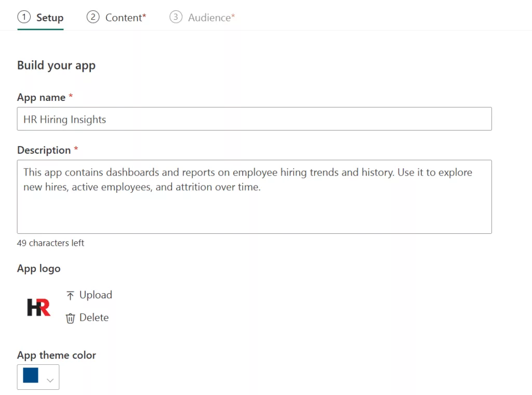This screenshot has height=395, width=532.
Task: Expand the App theme color dropdown chevron
Action: [50, 380]
